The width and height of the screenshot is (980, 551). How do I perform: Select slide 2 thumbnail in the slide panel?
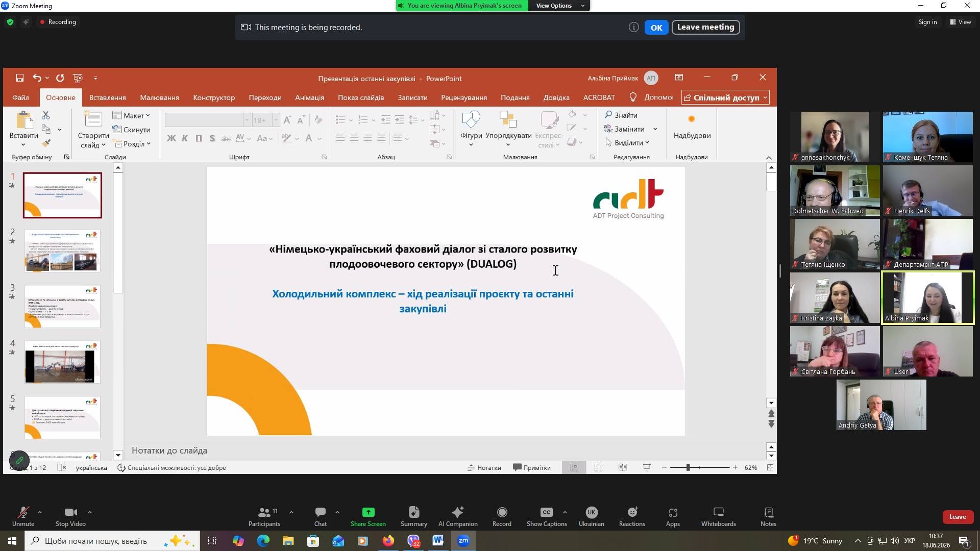[62, 251]
